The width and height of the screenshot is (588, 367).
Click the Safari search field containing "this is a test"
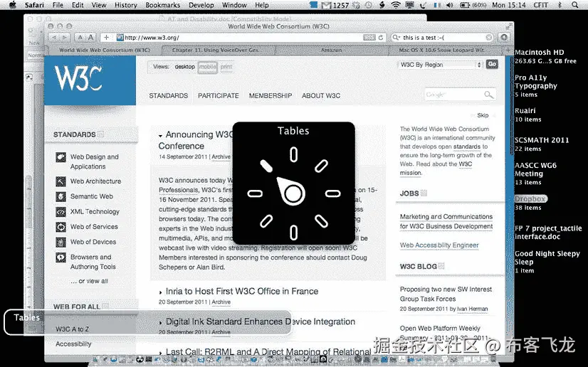coord(443,38)
